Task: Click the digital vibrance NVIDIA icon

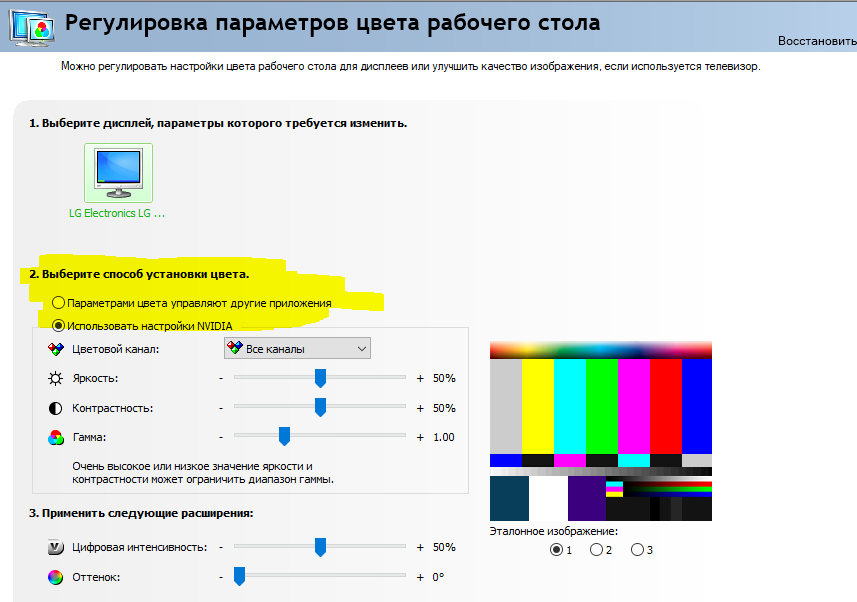Action: (56, 547)
